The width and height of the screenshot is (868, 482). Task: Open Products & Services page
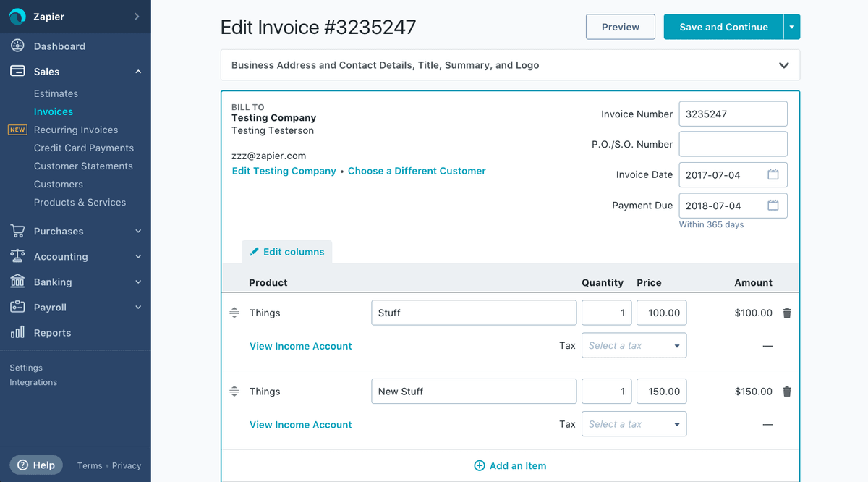coord(80,202)
